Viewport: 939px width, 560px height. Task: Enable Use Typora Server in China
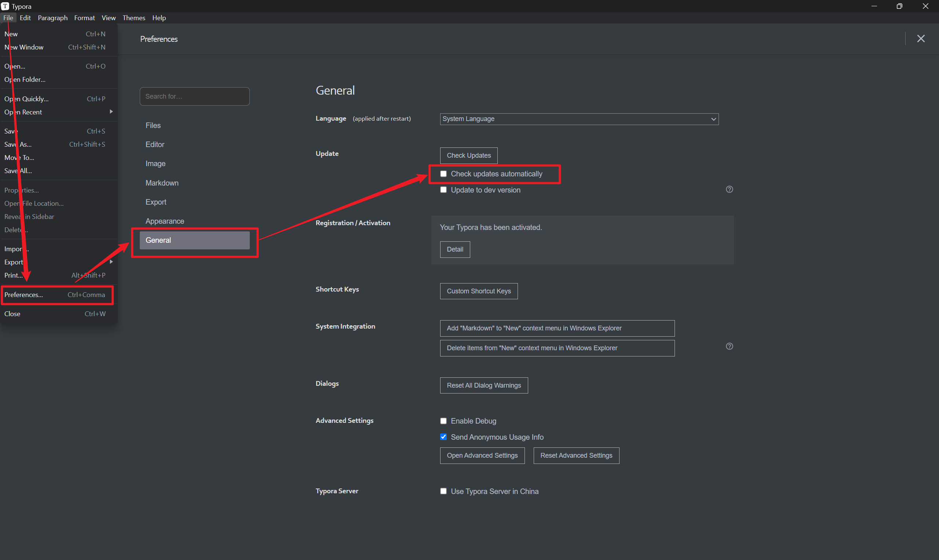point(443,491)
